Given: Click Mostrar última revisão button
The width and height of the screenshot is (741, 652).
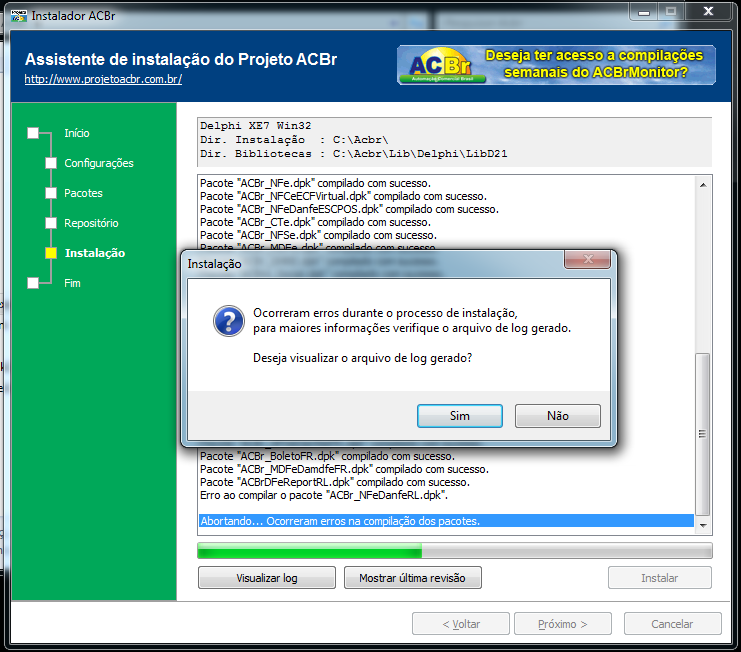Looking at the screenshot, I should 413,578.
